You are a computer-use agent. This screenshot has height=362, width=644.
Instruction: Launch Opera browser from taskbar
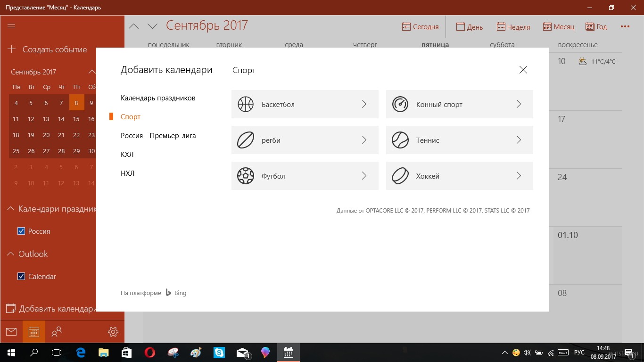pyautogui.click(x=150, y=353)
